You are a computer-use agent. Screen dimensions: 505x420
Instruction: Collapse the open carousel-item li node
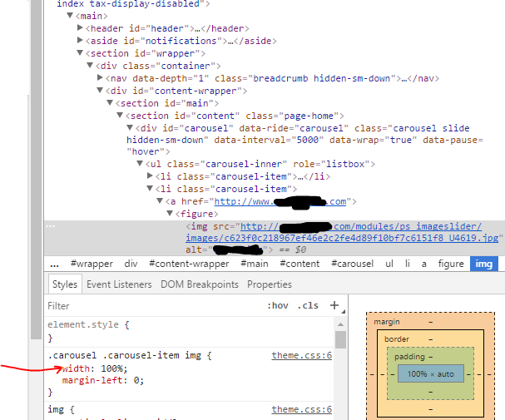150,188
